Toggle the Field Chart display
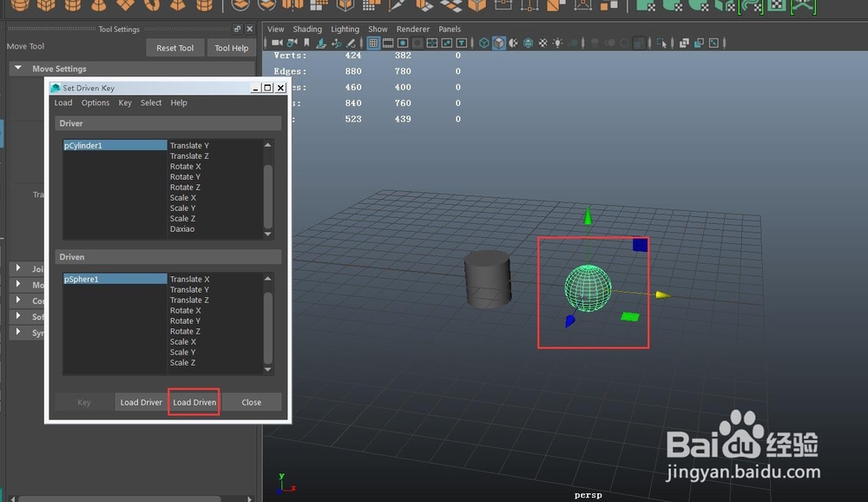Screen dimensions: 868x502 click(431, 43)
